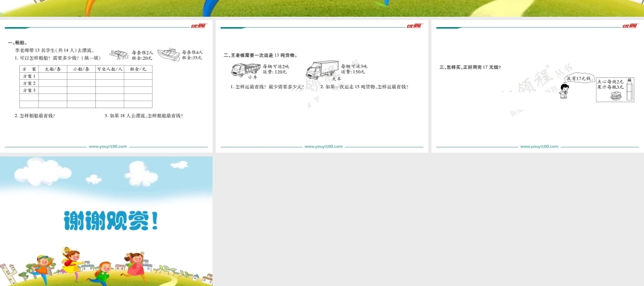Click the 谢谢观赏 title text
The image size is (644, 286).
click(111, 221)
